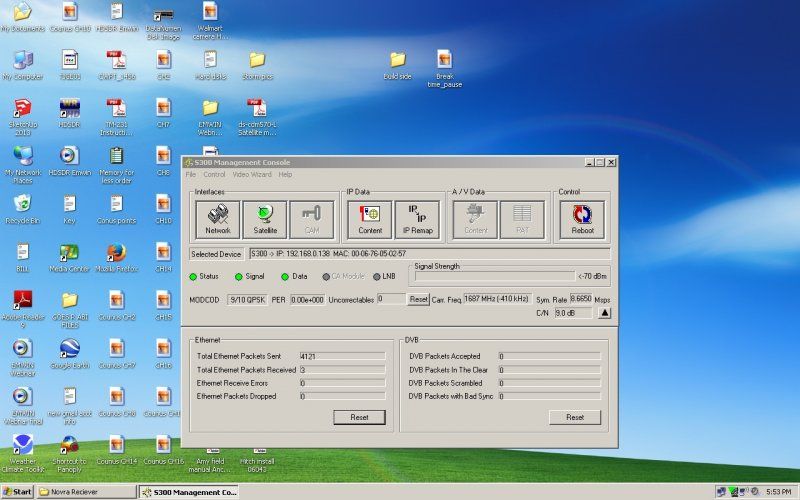Open the Satellite interface settings

tap(265, 220)
